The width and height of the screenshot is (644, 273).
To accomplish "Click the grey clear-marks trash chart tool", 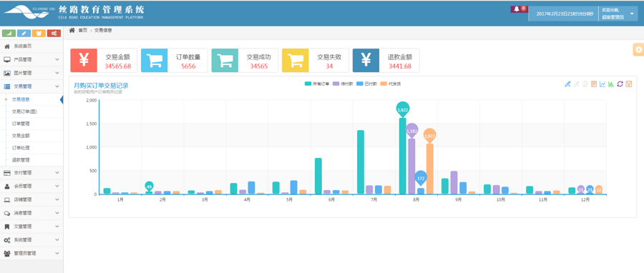I will pyautogui.click(x=585, y=84).
